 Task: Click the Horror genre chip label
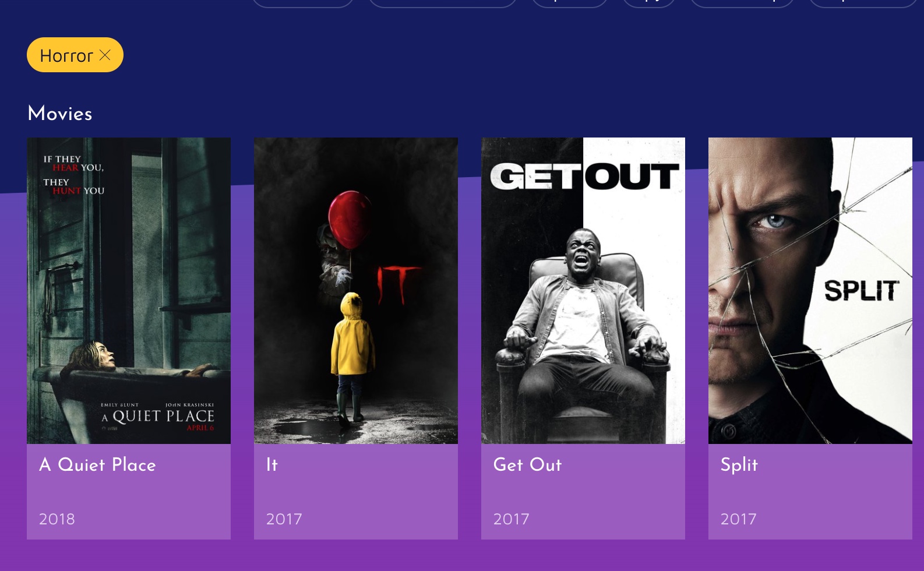point(66,55)
